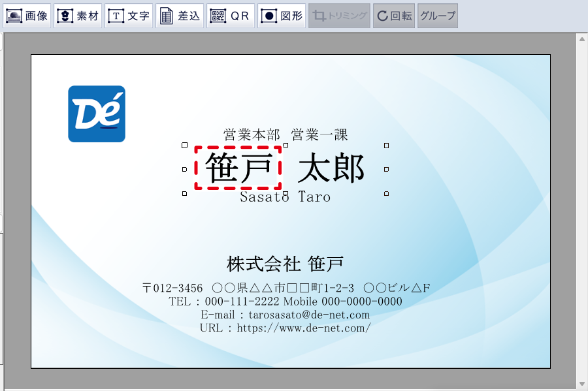Choose the 図形 (shape) tool
The width and height of the screenshot is (588, 391).
tap(282, 16)
